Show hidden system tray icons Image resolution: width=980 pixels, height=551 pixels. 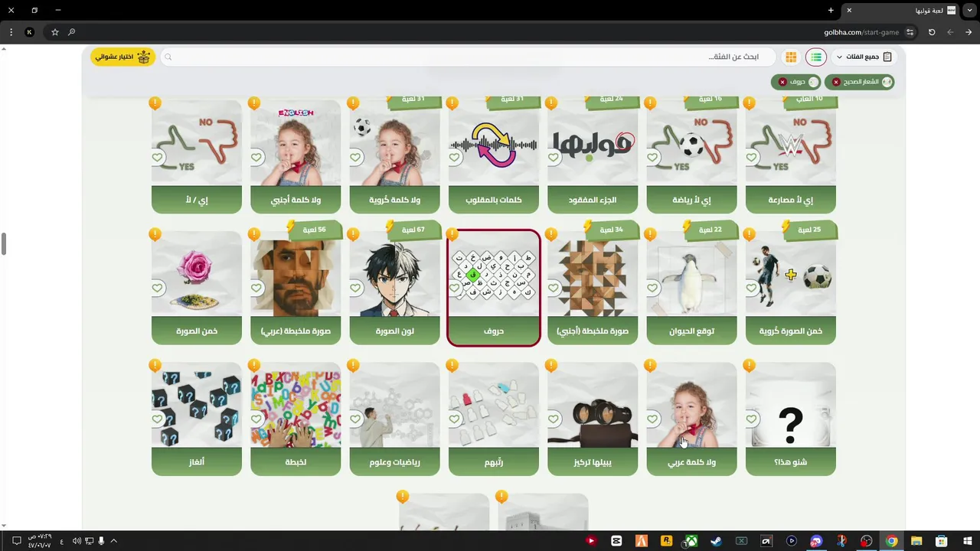pyautogui.click(x=113, y=541)
